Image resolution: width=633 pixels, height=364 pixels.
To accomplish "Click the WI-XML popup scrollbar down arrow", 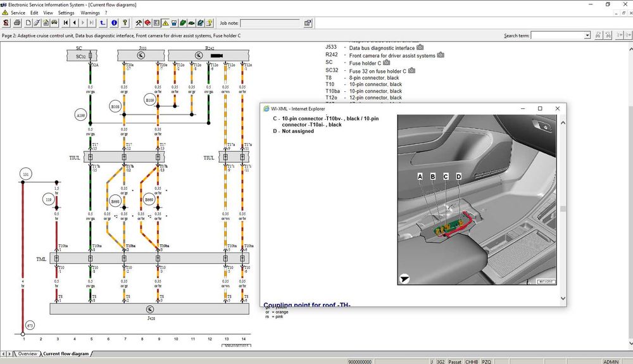I will click(563, 298).
